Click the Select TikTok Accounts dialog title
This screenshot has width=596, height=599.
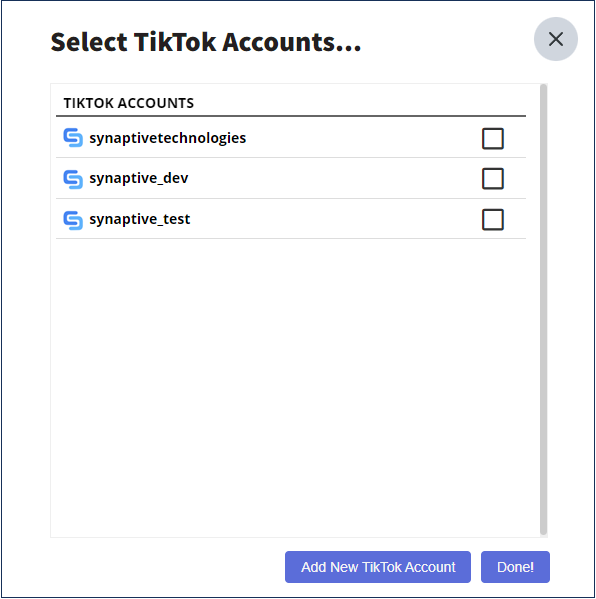click(206, 42)
